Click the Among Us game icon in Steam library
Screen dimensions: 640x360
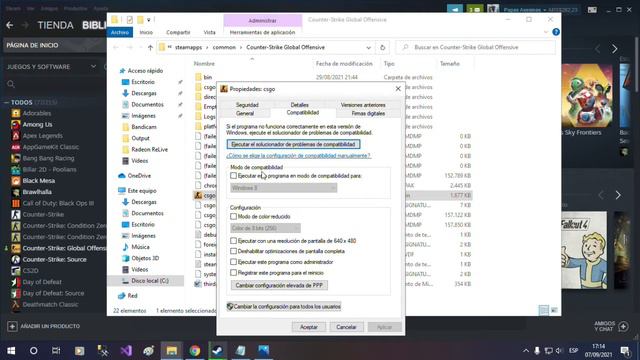coord(16,124)
